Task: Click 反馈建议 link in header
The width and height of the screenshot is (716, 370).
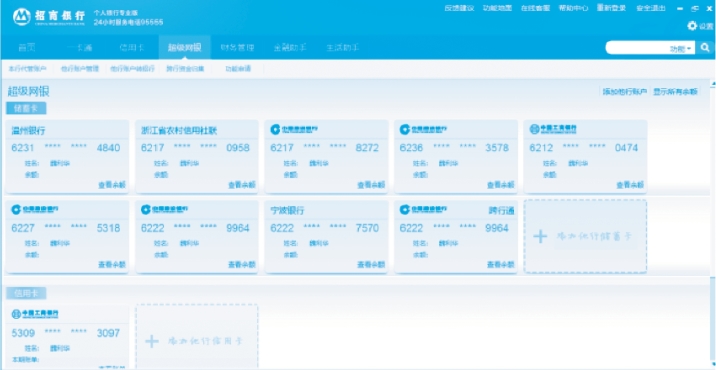Action: pos(459,8)
